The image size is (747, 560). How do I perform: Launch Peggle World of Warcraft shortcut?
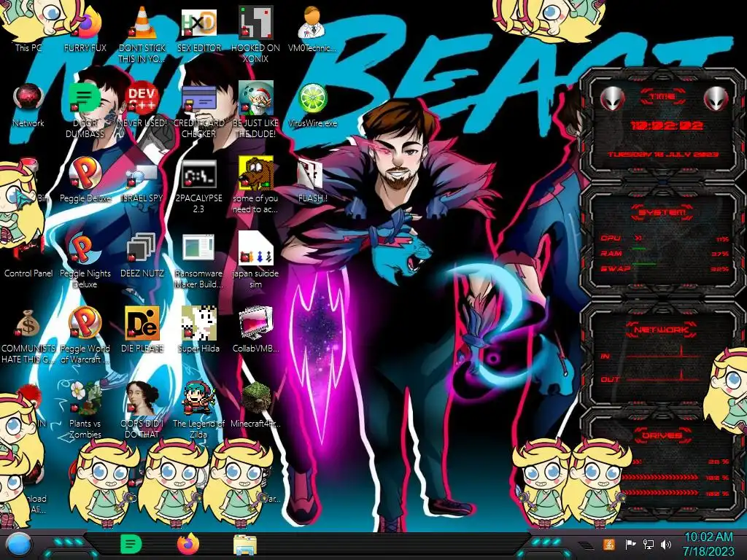tap(85, 336)
